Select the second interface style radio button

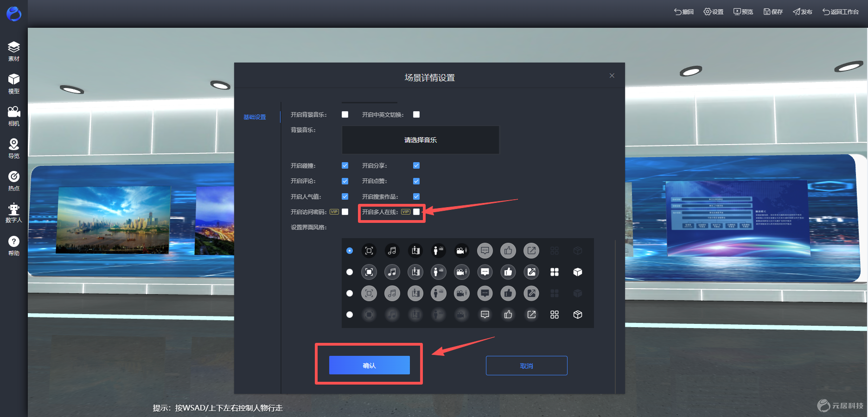tap(350, 272)
